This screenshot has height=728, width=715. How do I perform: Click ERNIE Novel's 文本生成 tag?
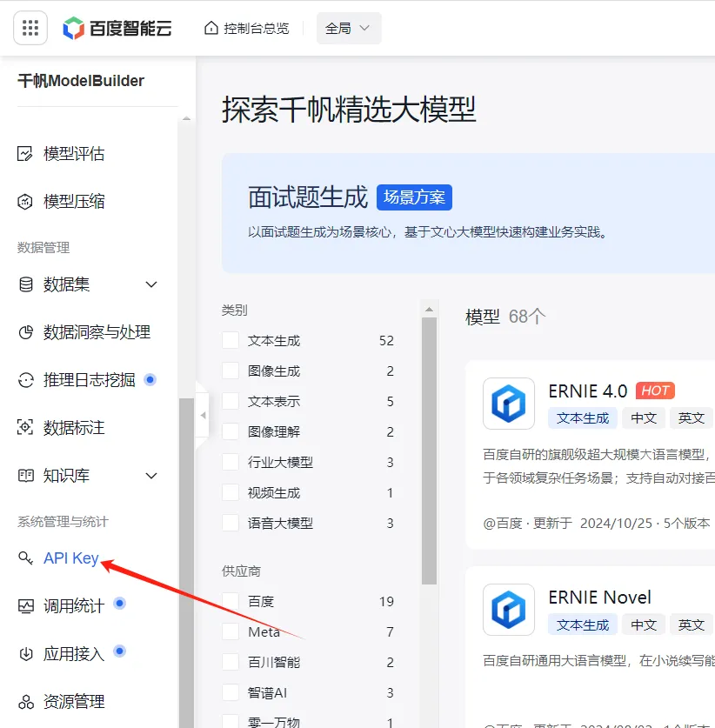583,624
